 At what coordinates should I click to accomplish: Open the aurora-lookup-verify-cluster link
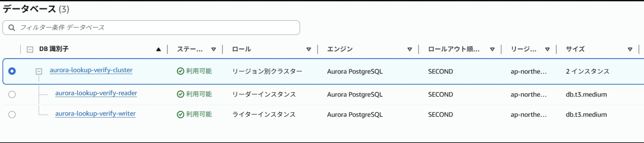[x=91, y=70]
